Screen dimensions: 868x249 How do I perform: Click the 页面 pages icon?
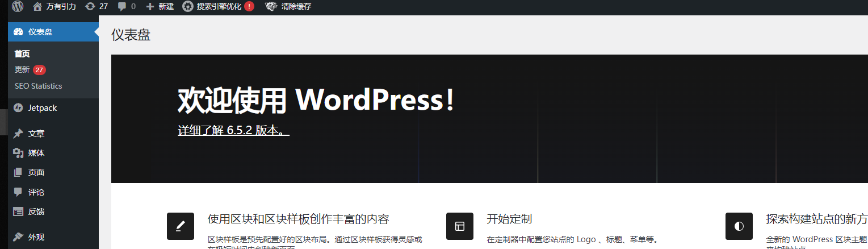point(18,172)
